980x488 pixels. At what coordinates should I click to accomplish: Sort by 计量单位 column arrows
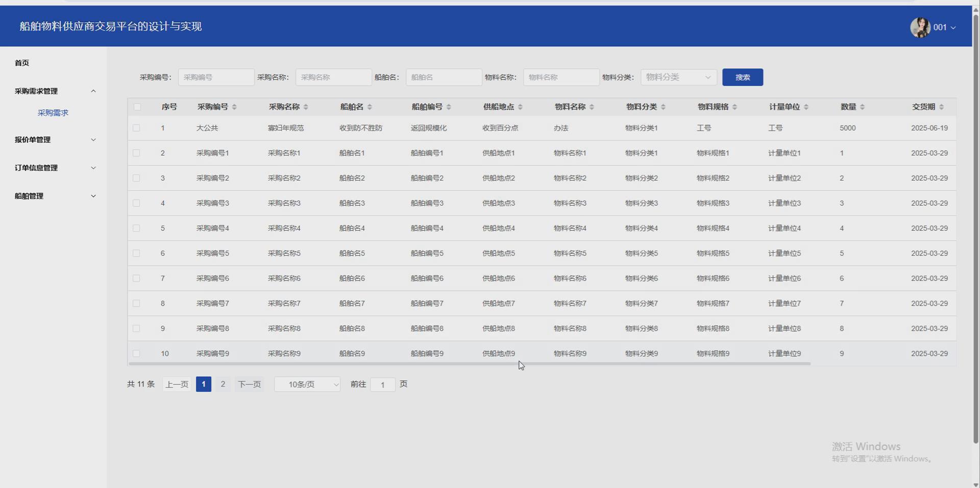pyautogui.click(x=806, y=107)
